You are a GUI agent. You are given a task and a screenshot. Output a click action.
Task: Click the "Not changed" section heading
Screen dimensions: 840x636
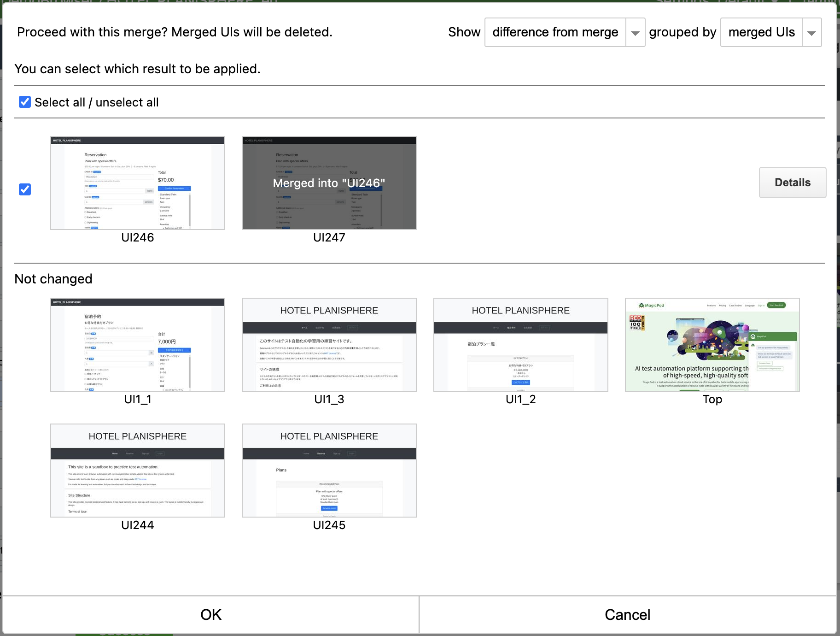[x=53, y=278]
